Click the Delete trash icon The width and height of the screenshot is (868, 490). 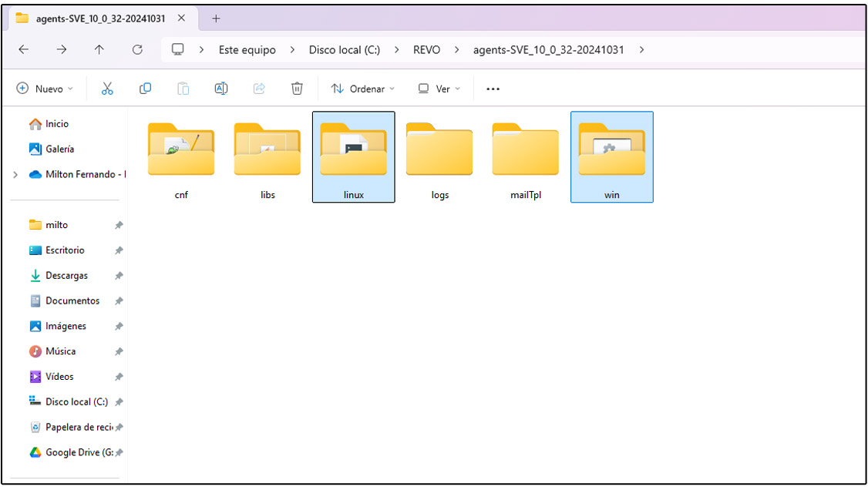pos(297,89)
